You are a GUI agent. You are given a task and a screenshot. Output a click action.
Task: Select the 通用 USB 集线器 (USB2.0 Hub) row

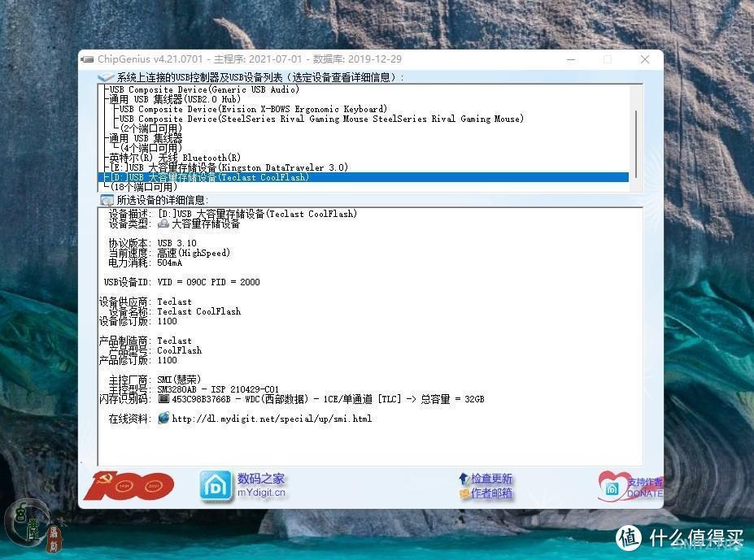point(175,99)
